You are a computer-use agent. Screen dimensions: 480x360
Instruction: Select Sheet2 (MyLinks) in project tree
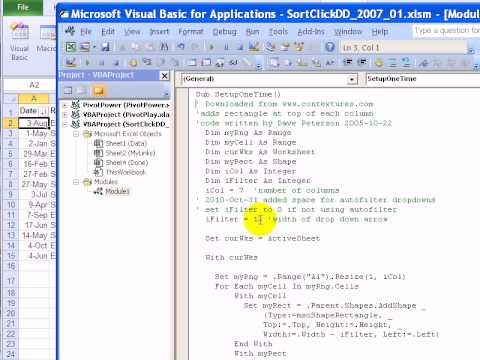(x=130, y=153)
